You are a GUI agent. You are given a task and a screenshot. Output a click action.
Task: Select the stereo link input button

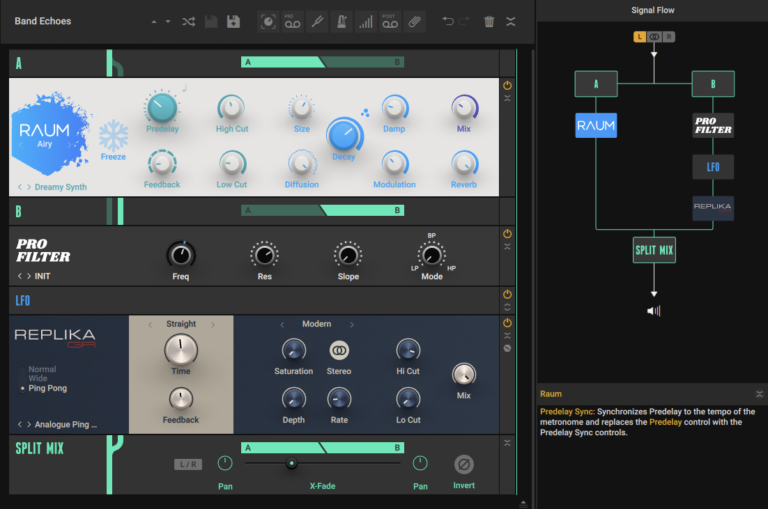[x=654, y=37]
